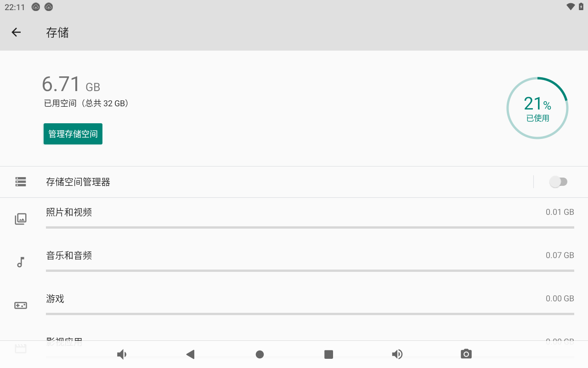The height and width of the screenshot is (368, 588).
Task: Click the Games controller icon
Action: coord(21,305)
